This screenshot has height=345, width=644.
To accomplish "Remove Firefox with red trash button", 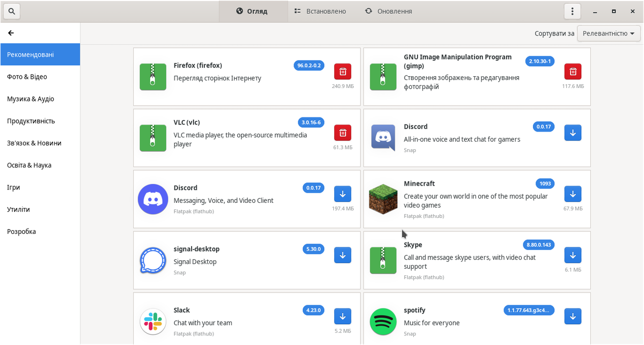I will 343,71.
